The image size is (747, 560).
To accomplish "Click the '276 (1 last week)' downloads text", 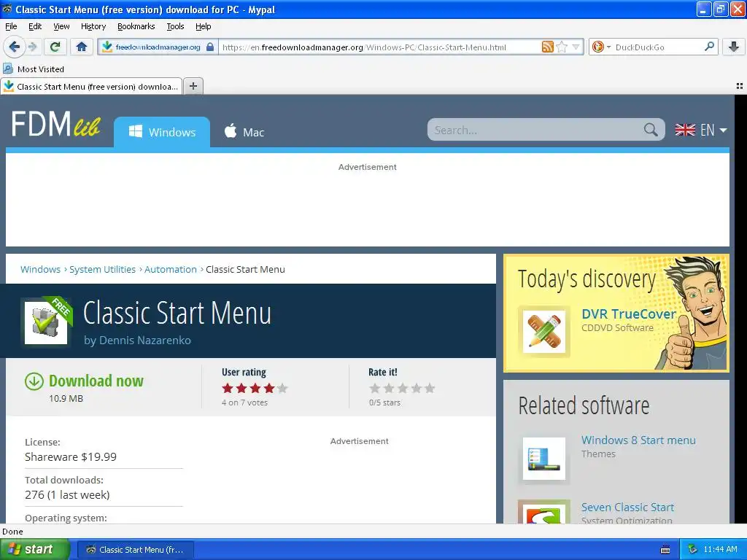I will pyautogui.click(x=67, y=495).
